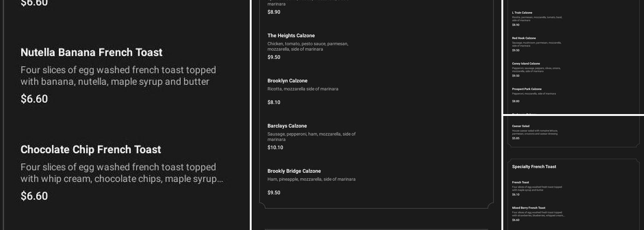644x230 pixels.
Task: Open the Barclays Calzone item
Action: pos(287,126)
